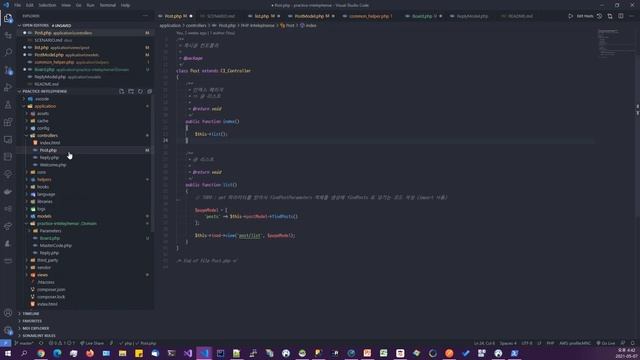Open Firefox from the taskbar

point(90,353)
